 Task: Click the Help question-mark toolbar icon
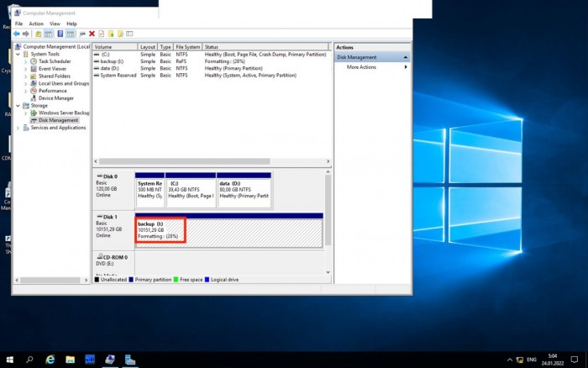click(x=60, y=34)
